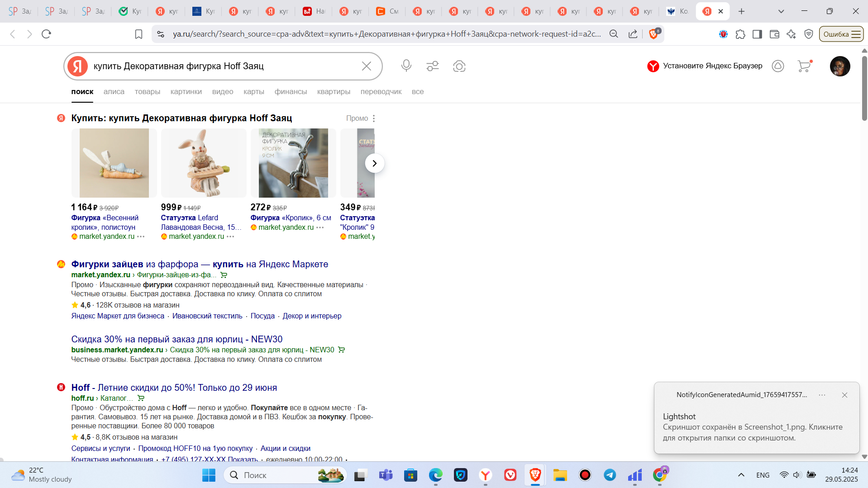Switch to карты tab

pos(254,91)
